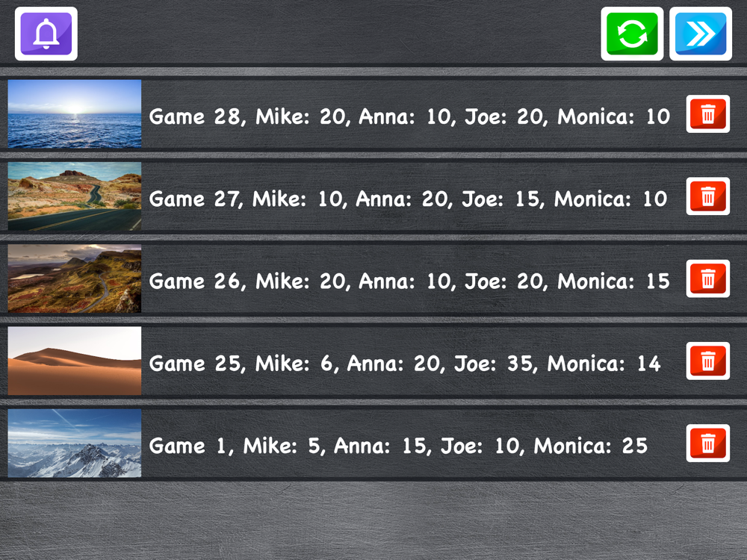Delete the Game 28 entry
The height and width of the screenshot is (560, 747).
pos(708,113)
